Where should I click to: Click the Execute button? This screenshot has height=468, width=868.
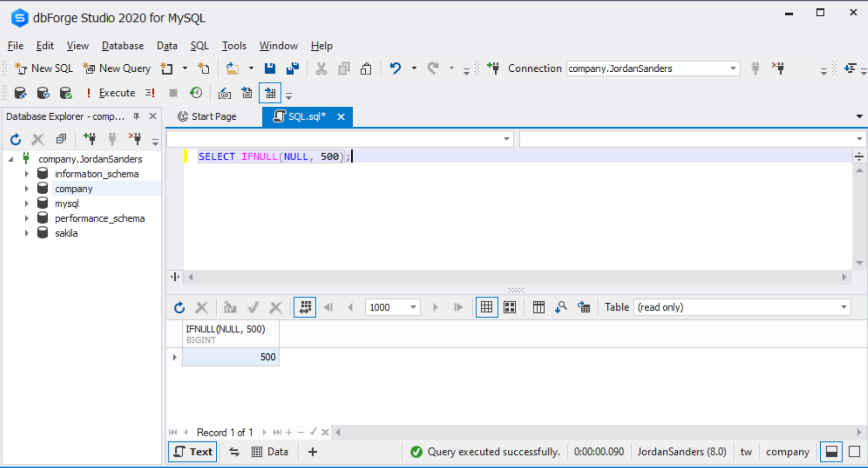111,93
